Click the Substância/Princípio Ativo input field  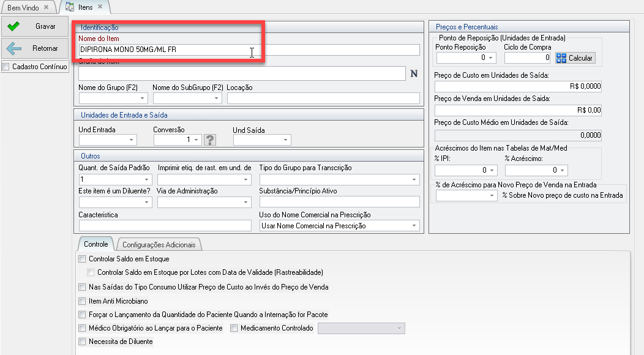[x=339, y=202]
